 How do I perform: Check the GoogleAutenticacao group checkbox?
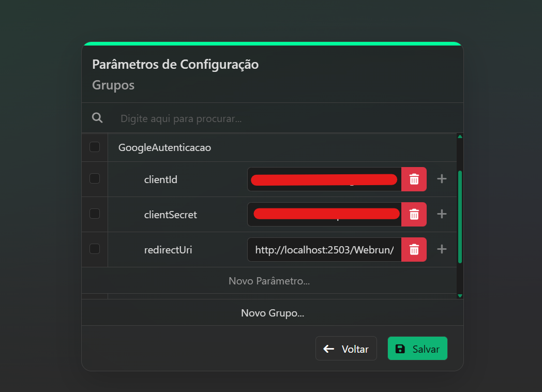[x=95, y=147]
